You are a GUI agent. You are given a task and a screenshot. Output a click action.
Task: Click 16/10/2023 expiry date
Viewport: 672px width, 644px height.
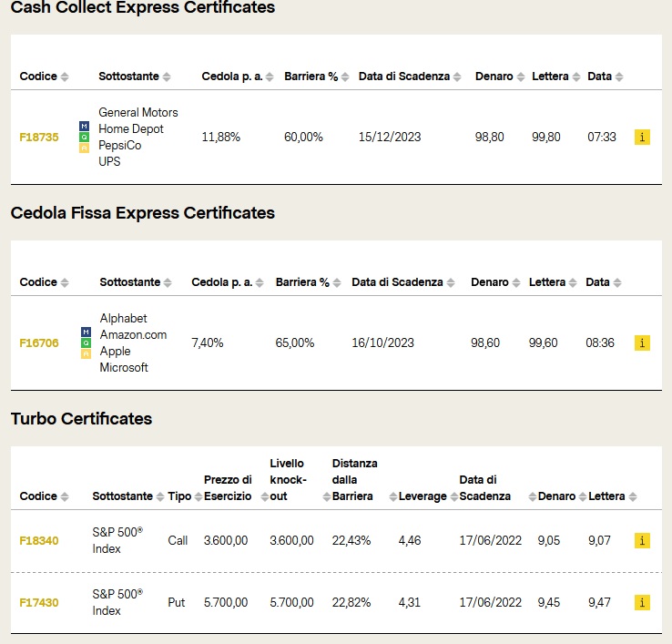(x=383, y=343)
